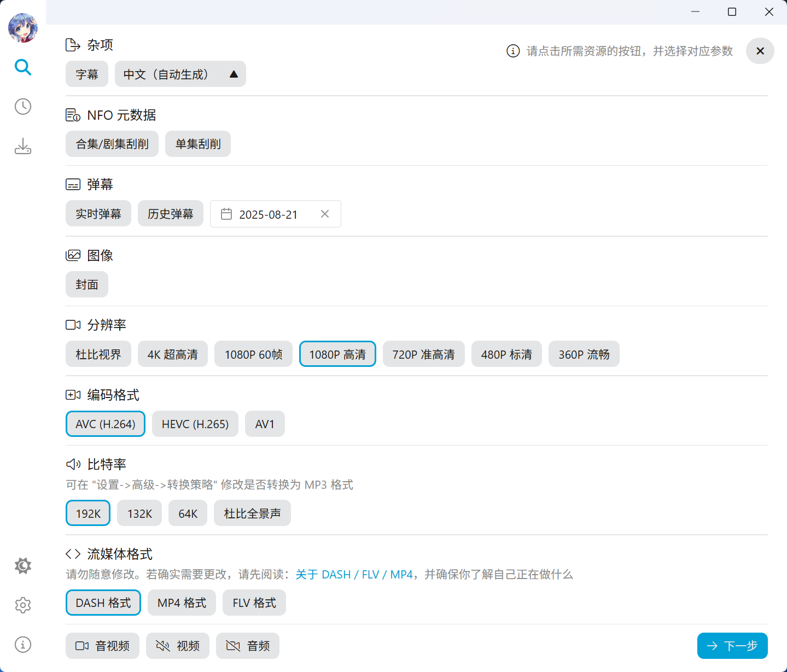This screenshot has height=672, width=787.
Task: Open the upper gear settings sidebar icon
Action: point(22,566)
